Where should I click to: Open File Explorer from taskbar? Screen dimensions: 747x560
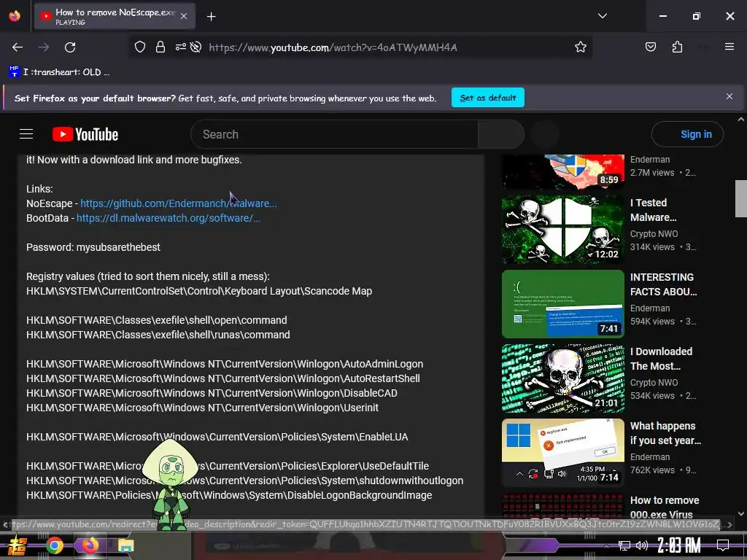125,545
